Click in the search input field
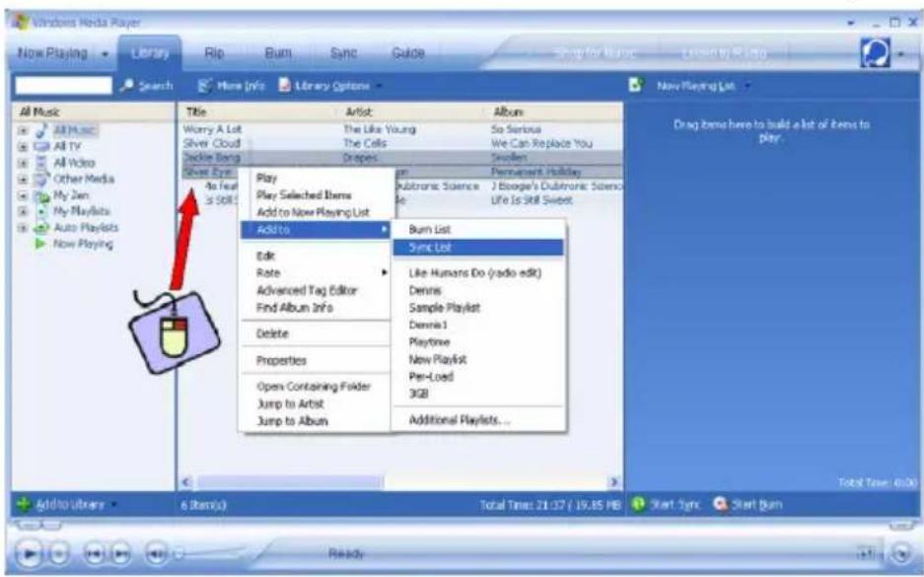Image resolution: width=924 pixels, height=577 pixels. (x=64, y=86)
